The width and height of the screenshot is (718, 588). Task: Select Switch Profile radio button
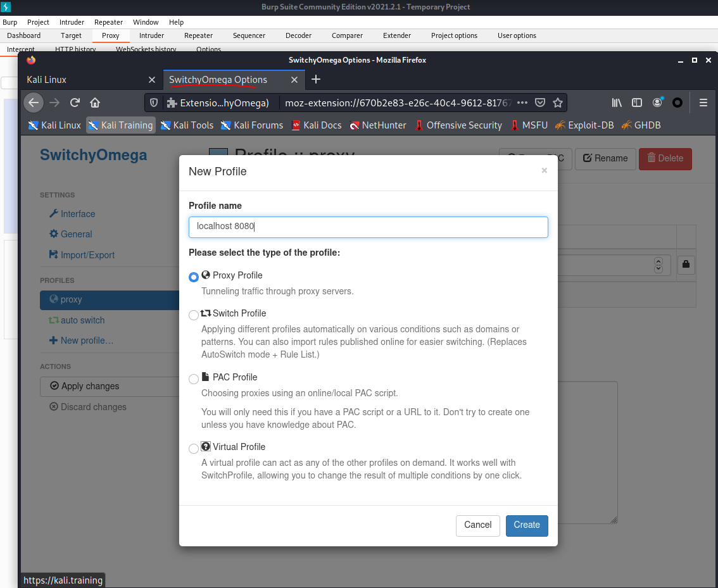[x=194, y=315]
